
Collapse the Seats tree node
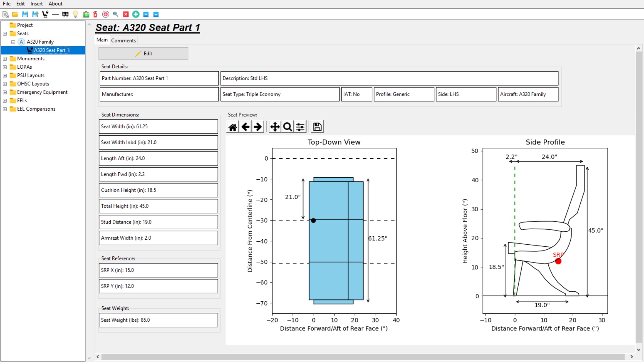tap(5, 34)
